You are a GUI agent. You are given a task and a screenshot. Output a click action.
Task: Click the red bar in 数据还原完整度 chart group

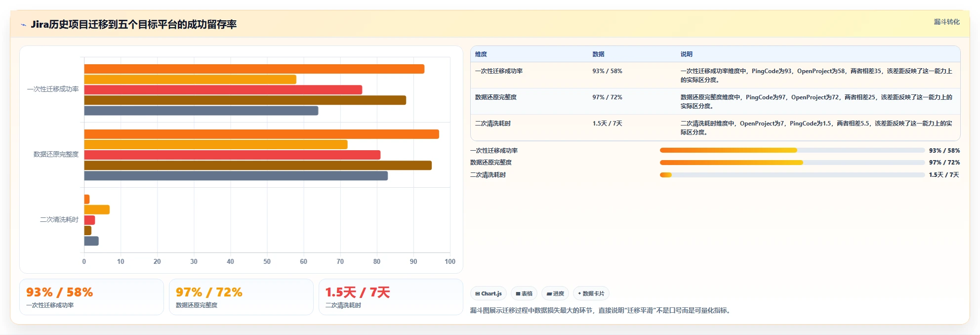[232, 155]
